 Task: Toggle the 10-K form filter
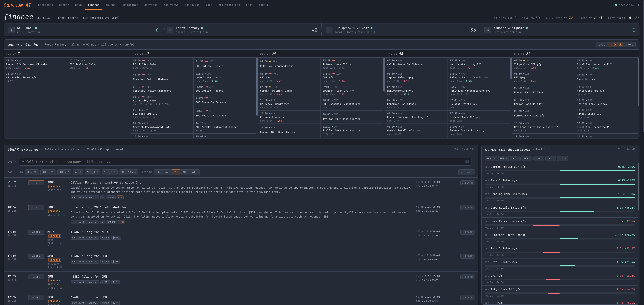[x=64, y=172]
